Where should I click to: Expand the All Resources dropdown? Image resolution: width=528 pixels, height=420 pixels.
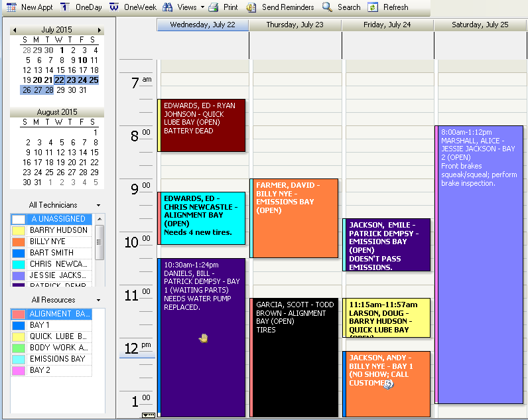click(98, 301)
